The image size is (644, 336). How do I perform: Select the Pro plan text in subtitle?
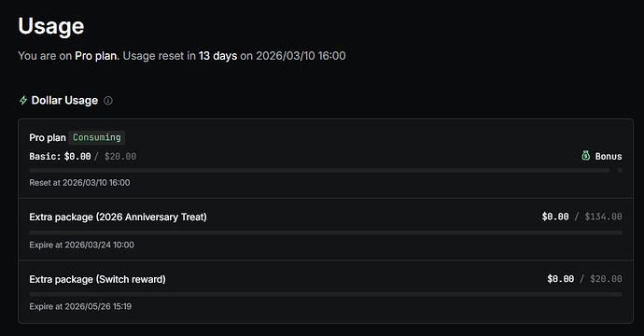(x=97, y=56)
